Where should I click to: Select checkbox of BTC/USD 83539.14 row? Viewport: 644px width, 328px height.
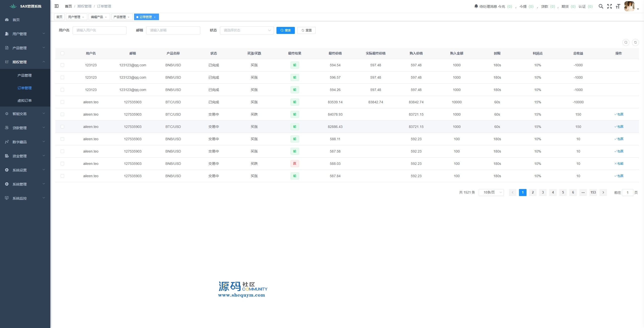[x=62, y=102]
